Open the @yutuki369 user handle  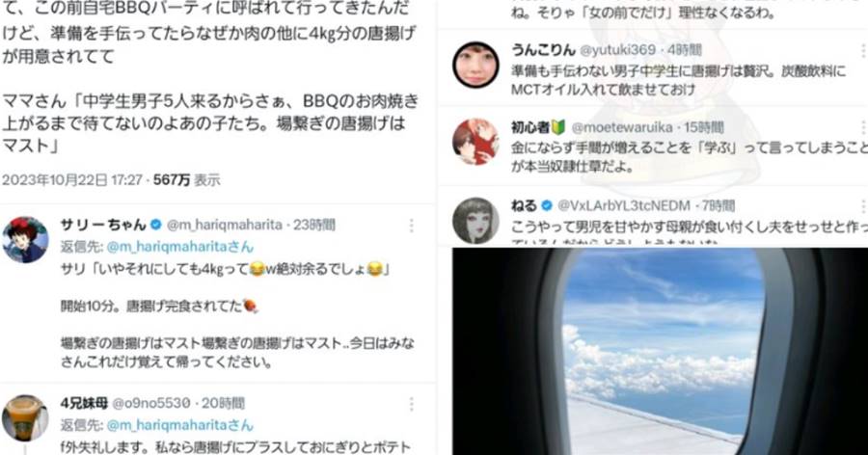click(617, 50)
